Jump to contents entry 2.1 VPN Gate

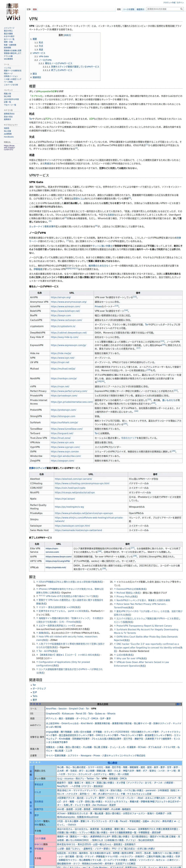[42, 57]
